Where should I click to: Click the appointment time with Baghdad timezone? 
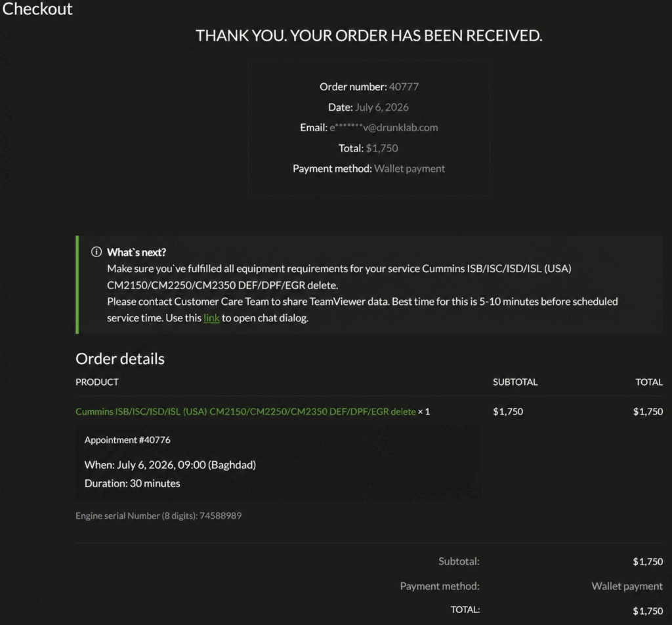[170, 465]
